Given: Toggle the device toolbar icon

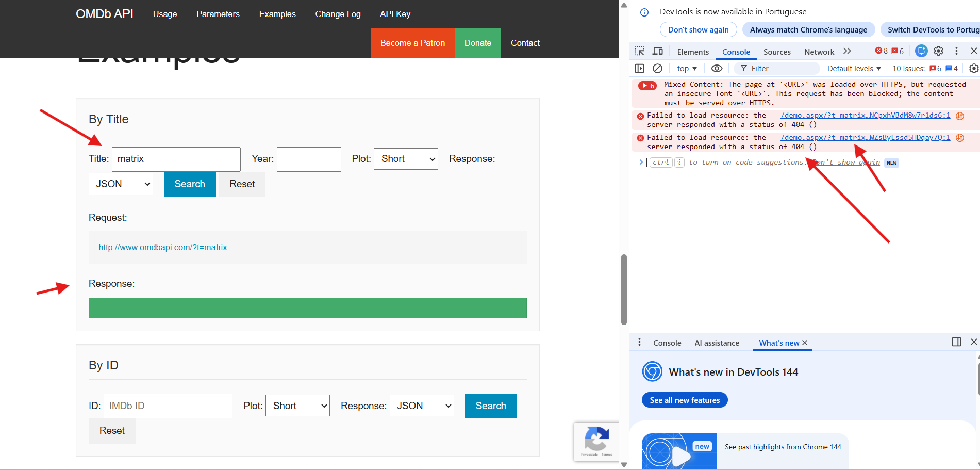Looking at the screenshot, I should (x=658, y=51).
